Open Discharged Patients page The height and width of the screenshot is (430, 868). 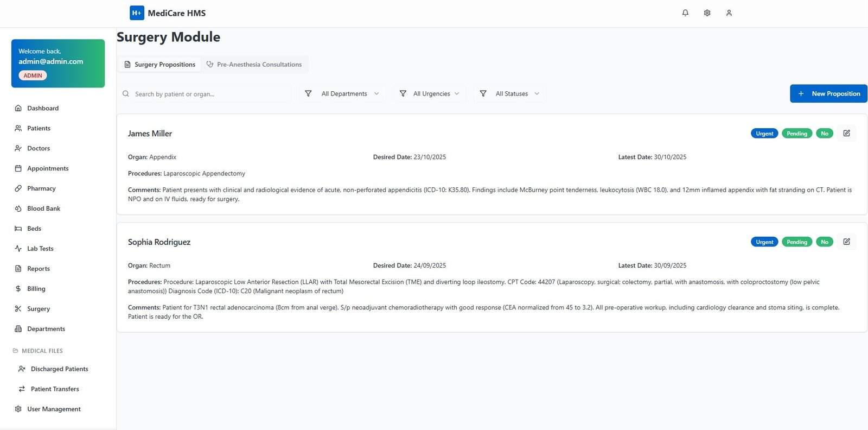point(58,369)
